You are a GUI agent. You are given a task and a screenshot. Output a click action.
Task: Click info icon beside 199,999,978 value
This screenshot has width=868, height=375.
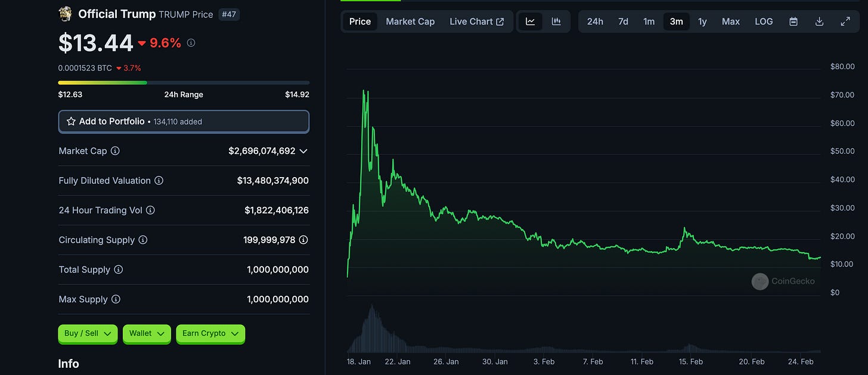click(x=303, y=240)
